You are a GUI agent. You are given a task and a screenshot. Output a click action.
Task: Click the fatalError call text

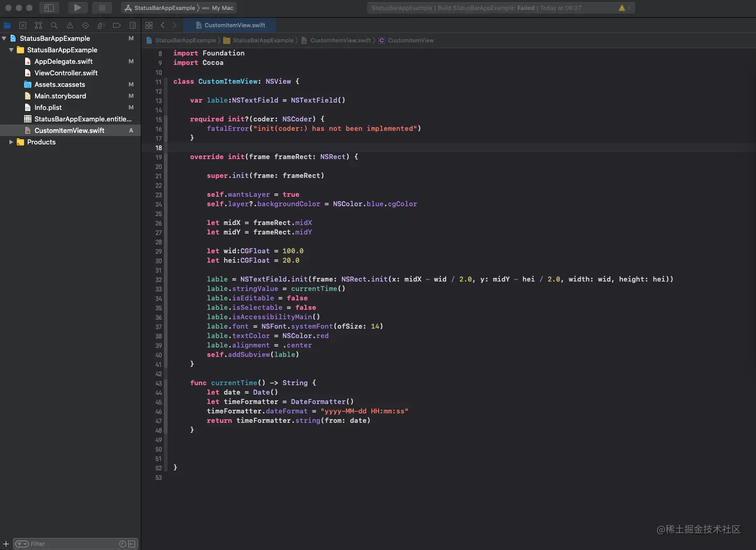314,128
